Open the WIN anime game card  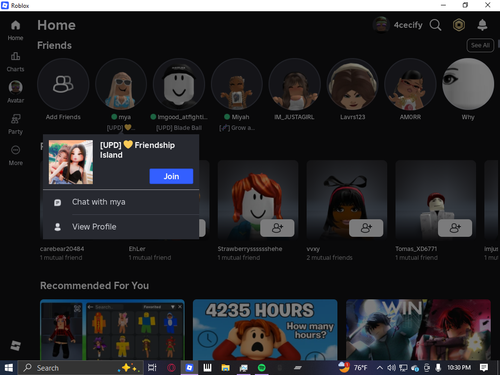pos(418,330)
